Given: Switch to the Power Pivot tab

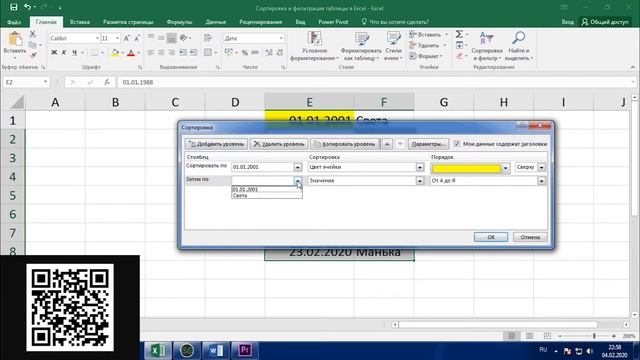Looking at the screenshot, I should click(x=333, y=22).
